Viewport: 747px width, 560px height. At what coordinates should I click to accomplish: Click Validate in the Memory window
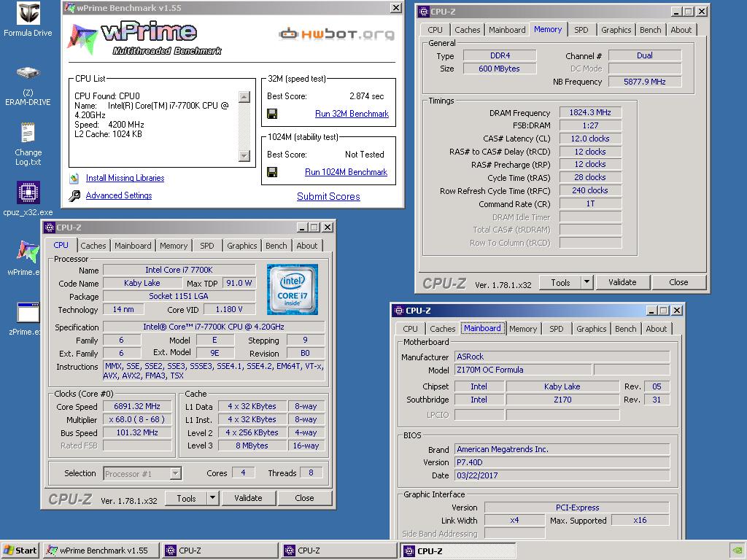622,282
